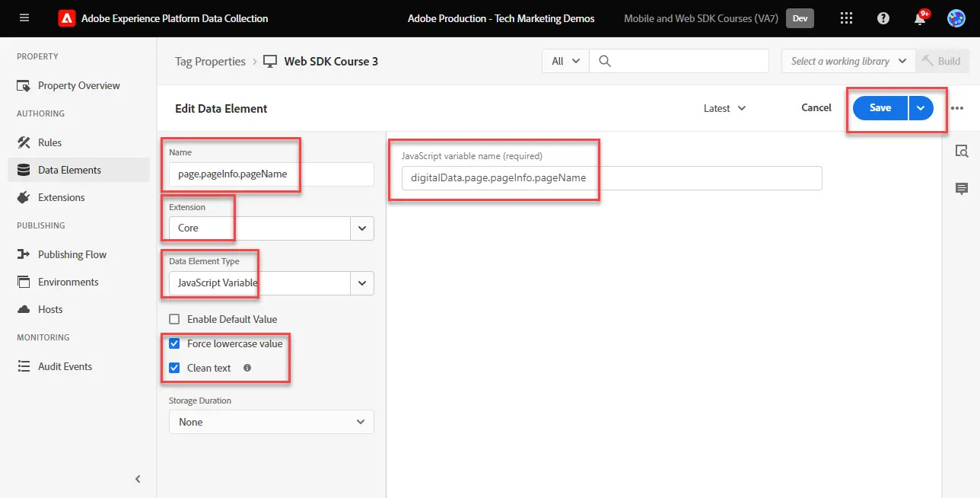980x498 pixels.
Task: Click the Name input field
Action: pos(271,174)
